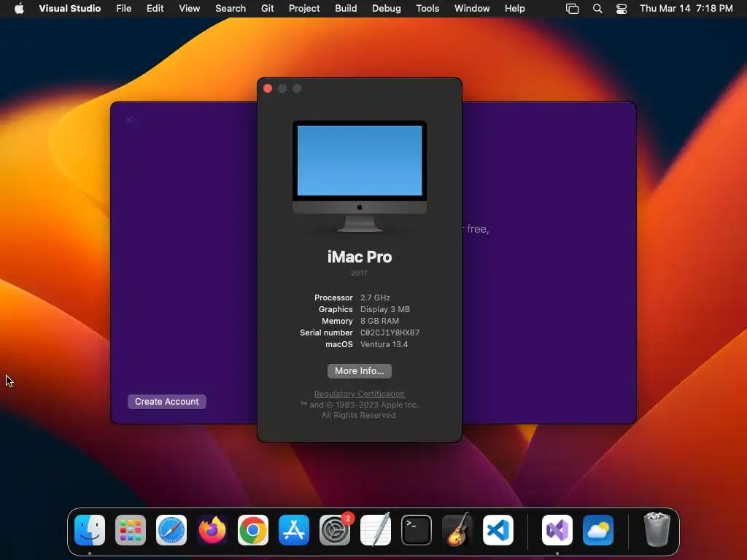Launch Google Chrome from the dock
Viewport: 747px width, 560px height.
tap(253, 530)
